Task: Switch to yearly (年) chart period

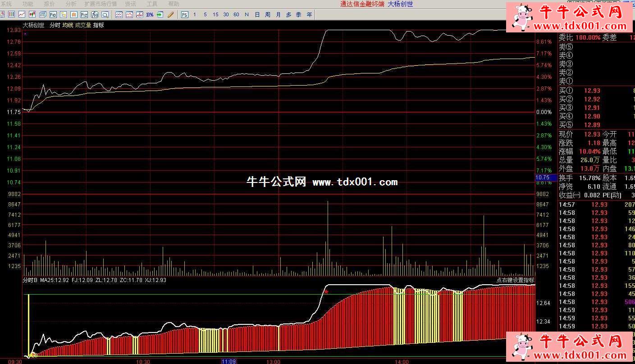Action: [x=309, y=14]
